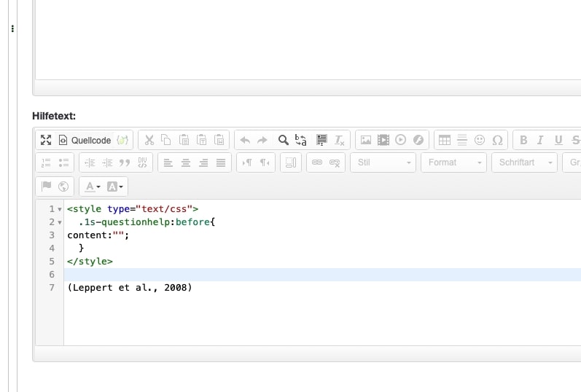This screenshot has width=581, height=392.
Task: Click the LimeReplacementFields braces icon
Action: click(122, 140)
